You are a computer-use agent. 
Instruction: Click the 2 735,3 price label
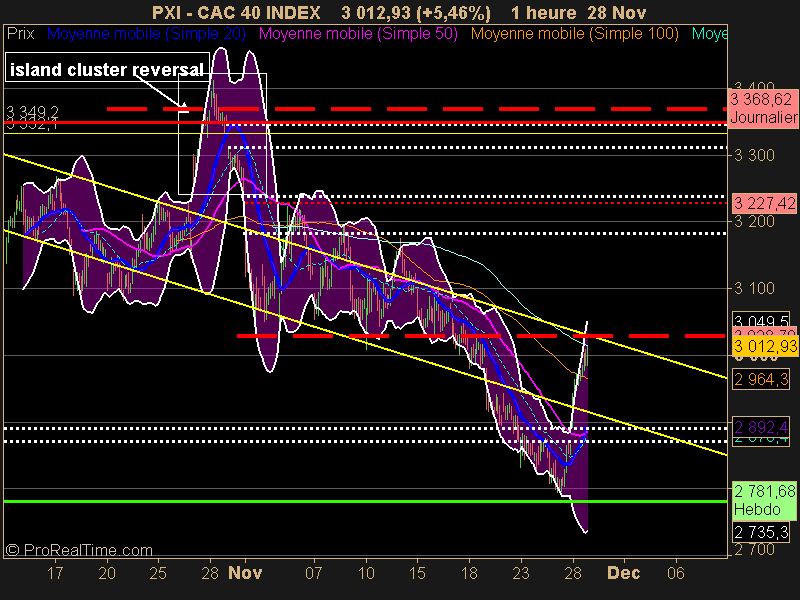pyautogui.click(x=761, y=532)
